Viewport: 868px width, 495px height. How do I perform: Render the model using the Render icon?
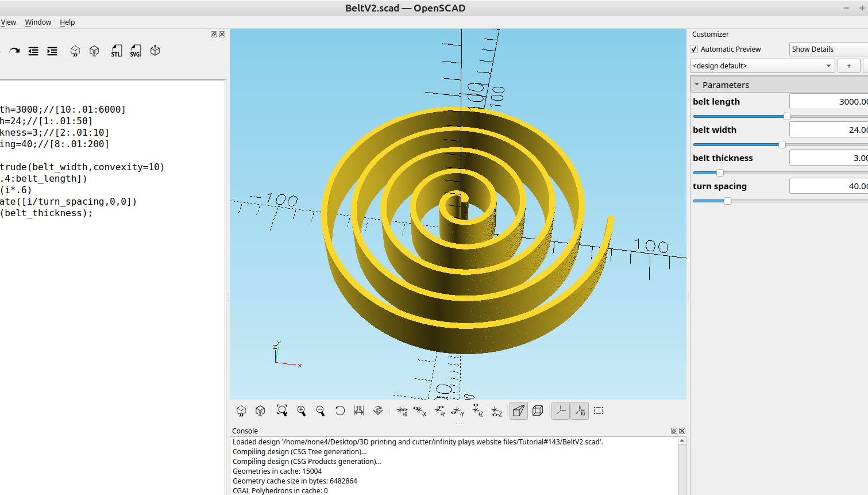click(x=94, y=51)
